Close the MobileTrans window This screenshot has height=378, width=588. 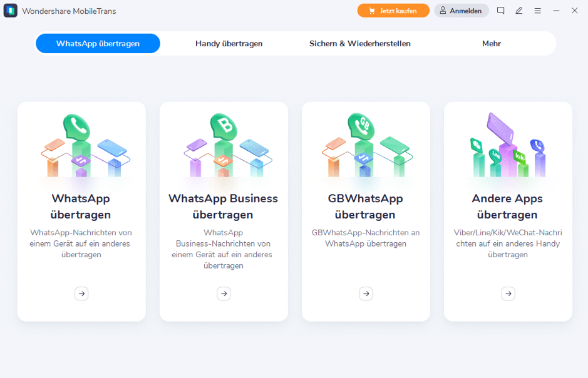[574, 11]
